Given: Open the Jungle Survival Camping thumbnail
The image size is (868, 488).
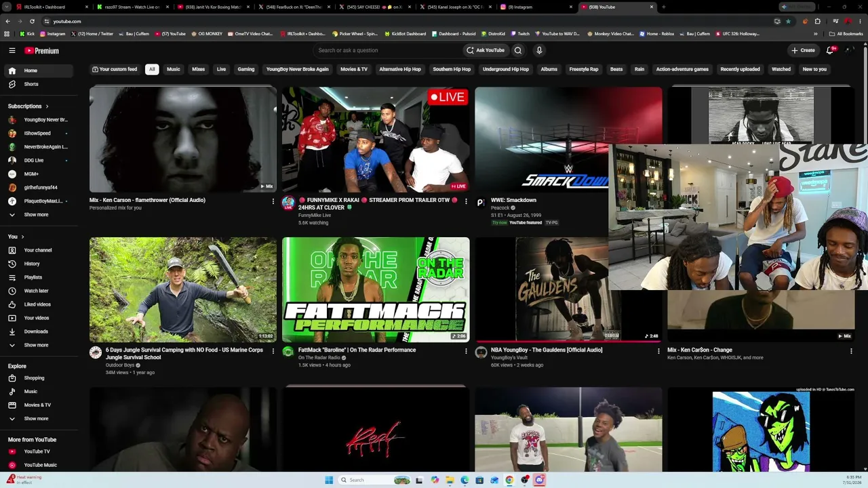Looking at the screenshot, I should (x=183, y=289).
